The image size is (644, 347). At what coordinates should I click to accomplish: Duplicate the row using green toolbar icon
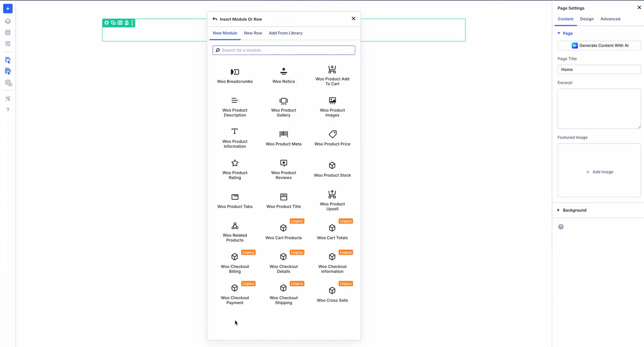113,23
